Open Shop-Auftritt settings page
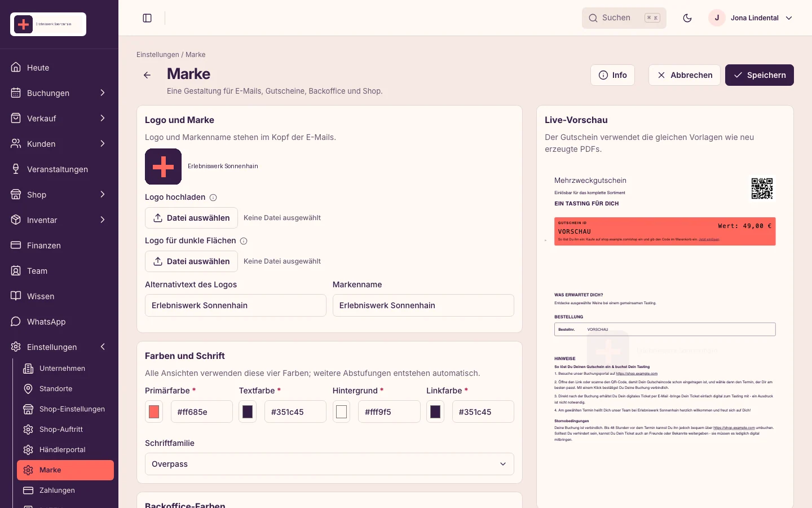The width and height of the screenshot is (812, 508). coord(65,430)
